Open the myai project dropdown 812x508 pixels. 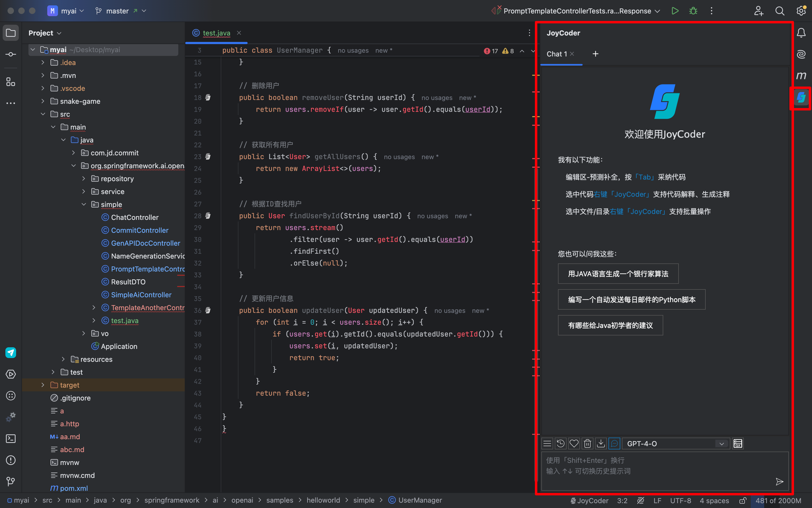[66, 11]
